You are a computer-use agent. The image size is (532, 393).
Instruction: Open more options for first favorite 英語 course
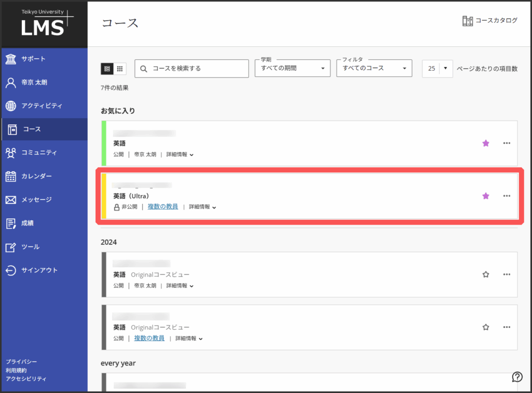pos(507,143)
